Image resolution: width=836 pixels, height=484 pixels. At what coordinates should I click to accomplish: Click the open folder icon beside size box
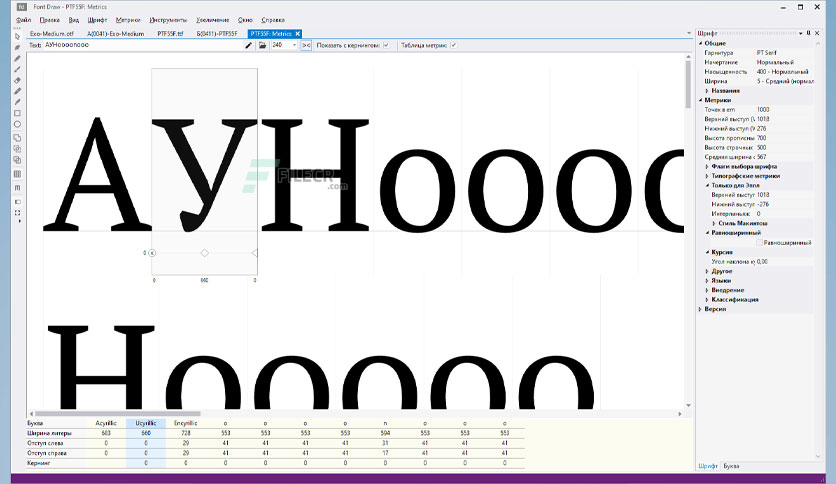point(262,45)
